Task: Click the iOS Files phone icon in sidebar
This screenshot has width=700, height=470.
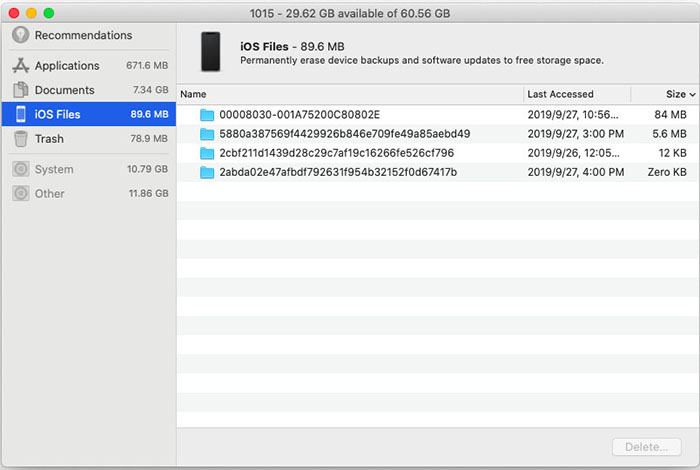Action: 21,114
